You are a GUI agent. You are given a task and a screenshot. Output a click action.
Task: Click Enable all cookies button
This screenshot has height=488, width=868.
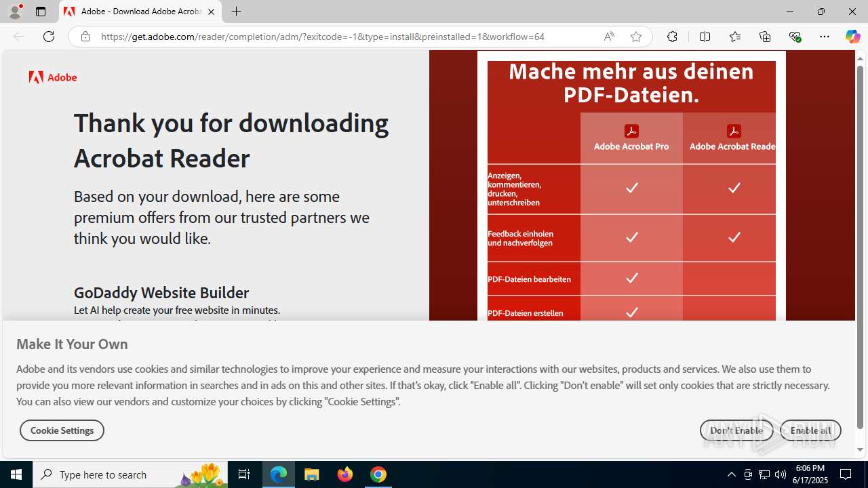810,430
